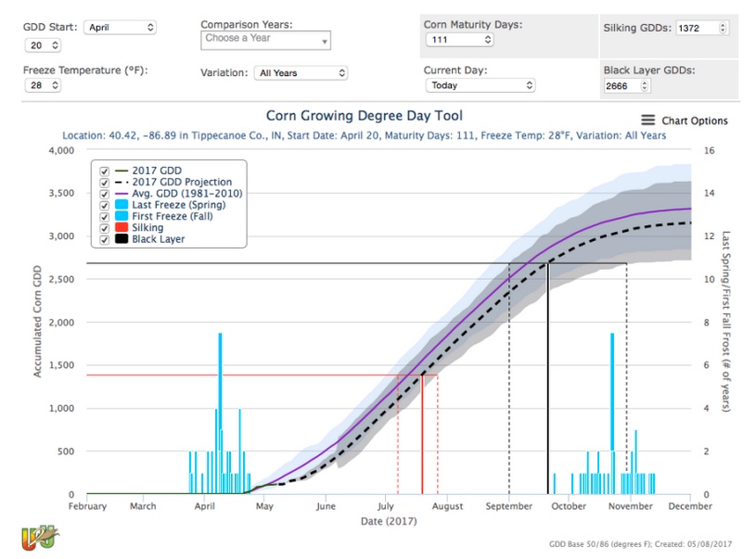Toggle the First Freeze (Fall) checkbox

tap(104, 216)
